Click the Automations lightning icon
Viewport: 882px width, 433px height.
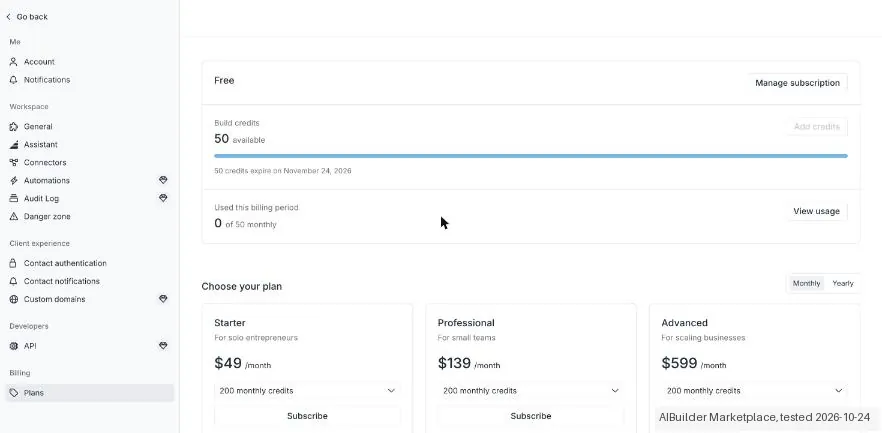pos(14,181)
